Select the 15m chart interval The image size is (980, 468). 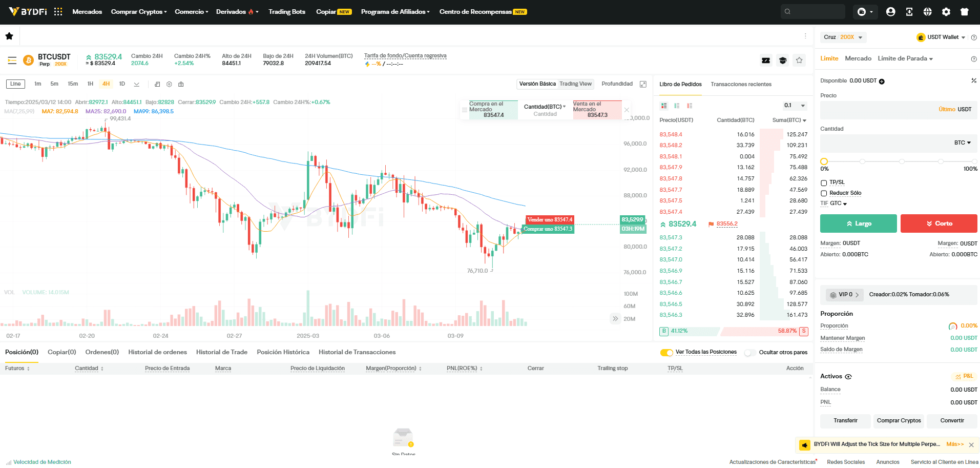point(73,84)
